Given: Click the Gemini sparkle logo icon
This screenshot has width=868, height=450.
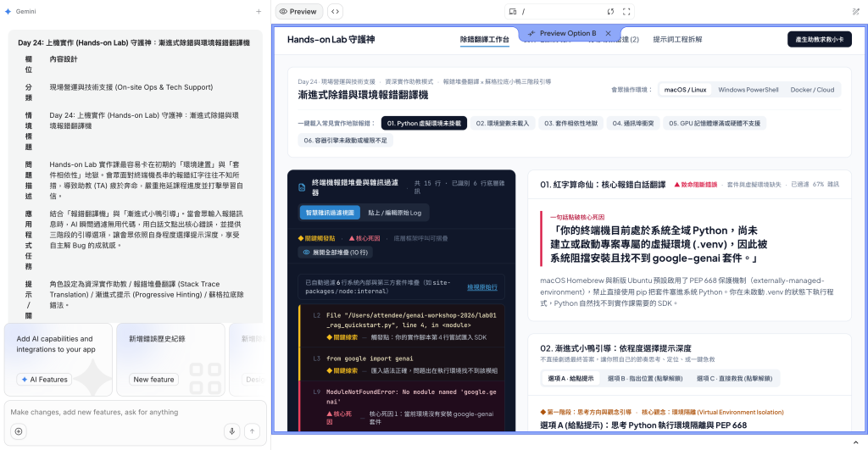Looking at the screenshot, I should [x=8, y=12].
